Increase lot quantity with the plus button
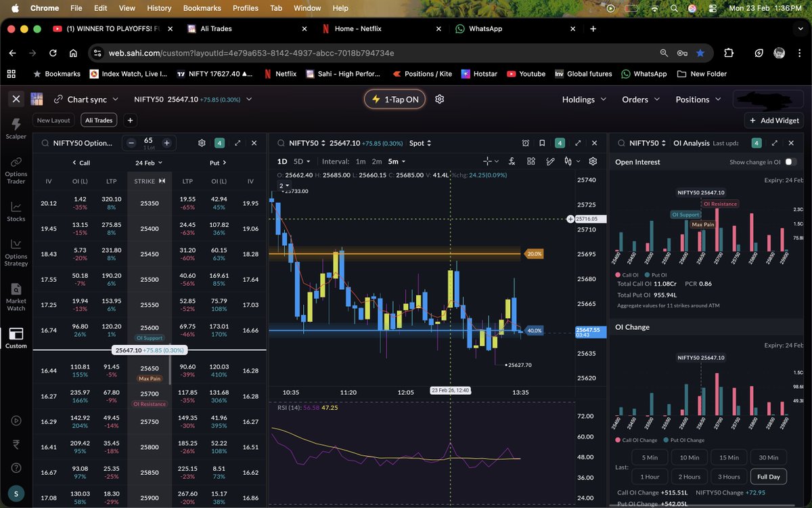 166,143
